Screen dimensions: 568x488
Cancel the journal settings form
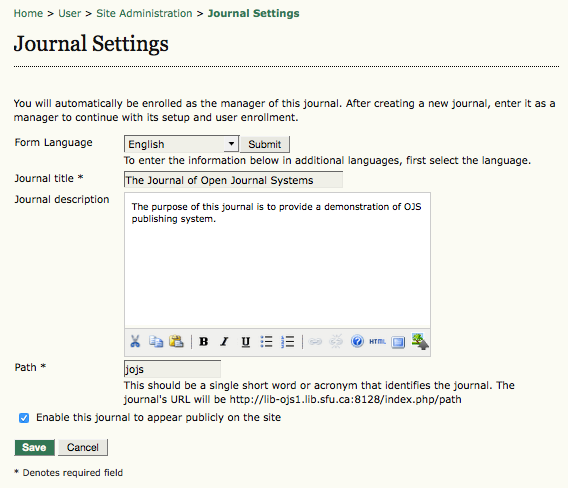point(83,447)
